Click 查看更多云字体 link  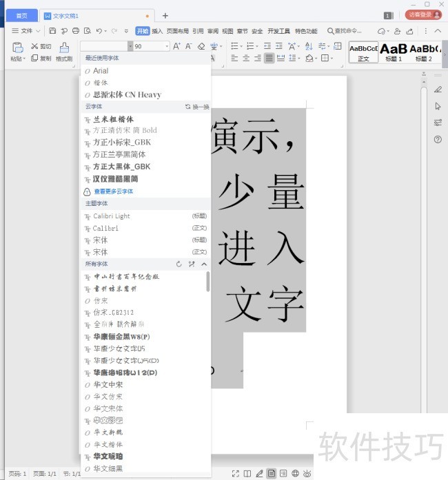tap(114, 191)
